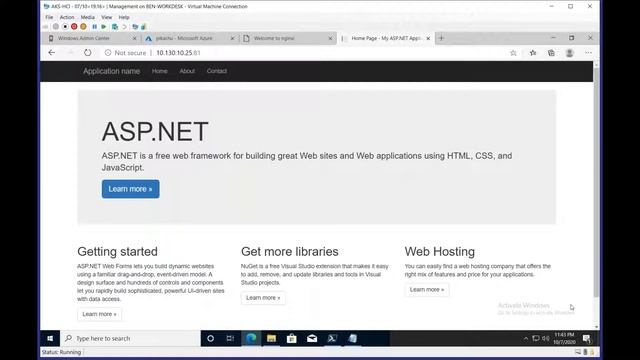Screen dimensions: 640x360
Task: Click the Getting started heading
Action: coord(117,251)
